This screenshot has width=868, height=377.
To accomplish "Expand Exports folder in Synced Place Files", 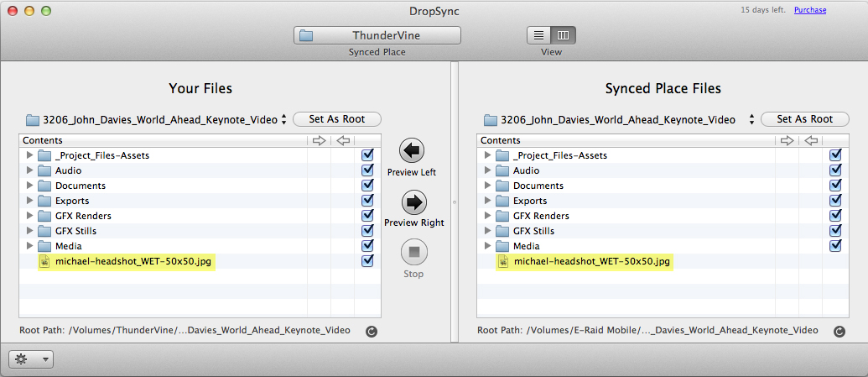I will tap(488, 201).
